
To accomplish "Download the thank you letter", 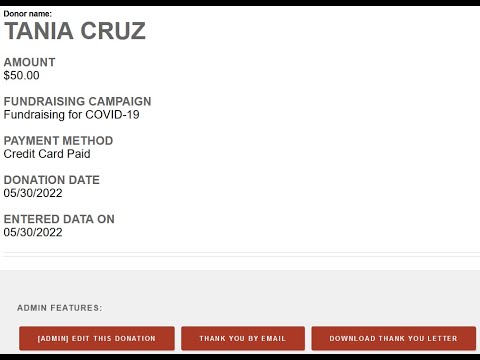I will pos(394,338).
